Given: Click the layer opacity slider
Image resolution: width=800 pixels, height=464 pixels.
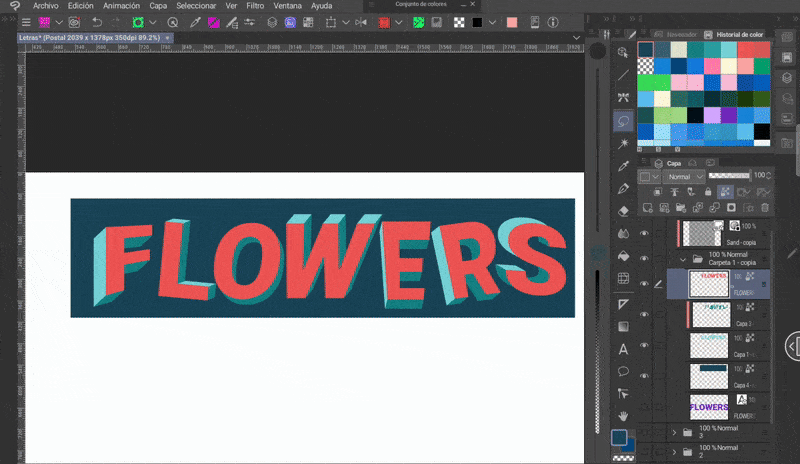Looking at the screenshot, I should point(730,176).
